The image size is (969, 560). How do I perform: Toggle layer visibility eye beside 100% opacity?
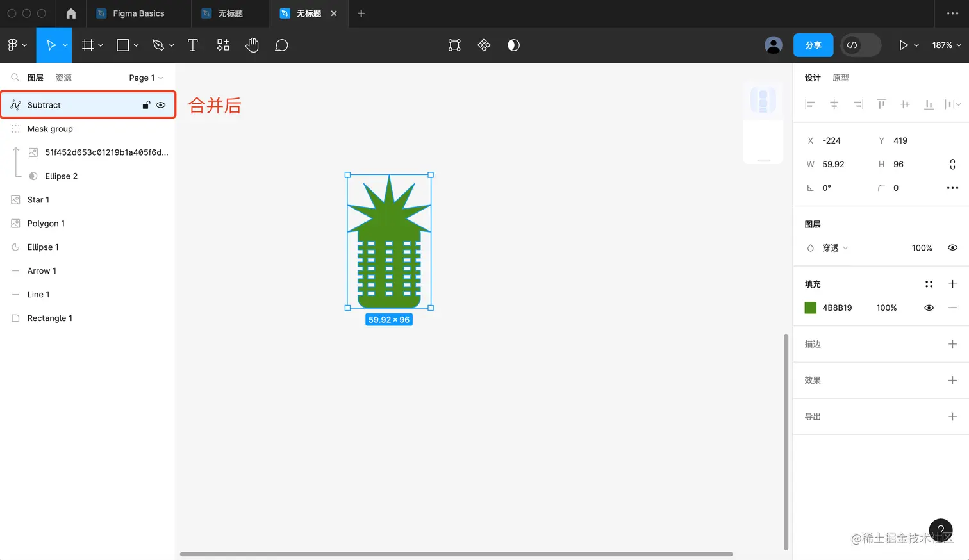952,247
